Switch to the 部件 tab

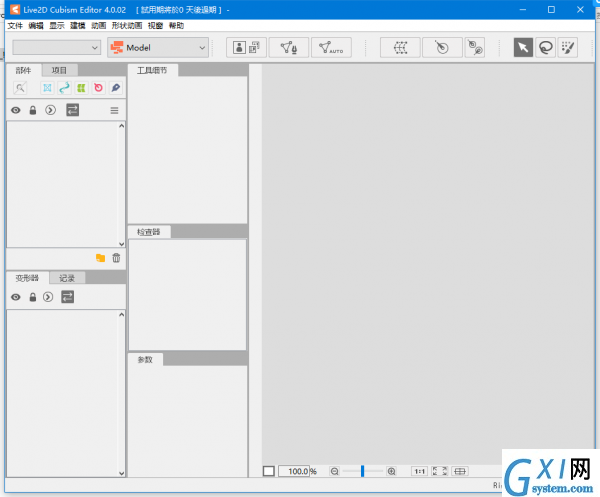pyautogui.click(x=23, y=70)
